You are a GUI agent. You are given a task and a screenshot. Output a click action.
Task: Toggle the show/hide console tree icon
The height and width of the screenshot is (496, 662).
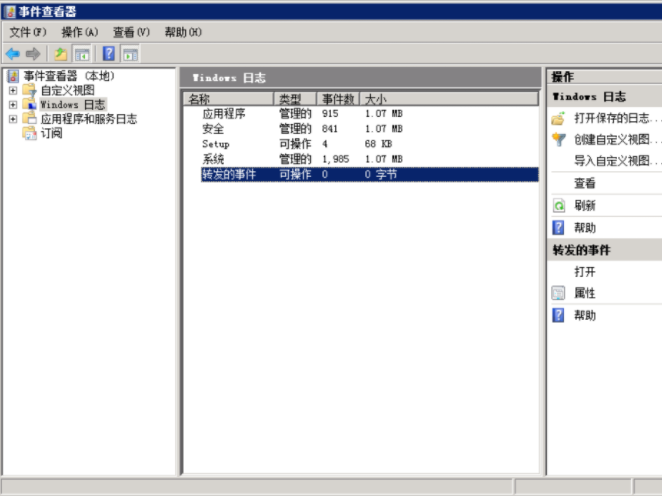tap(82, 54)
